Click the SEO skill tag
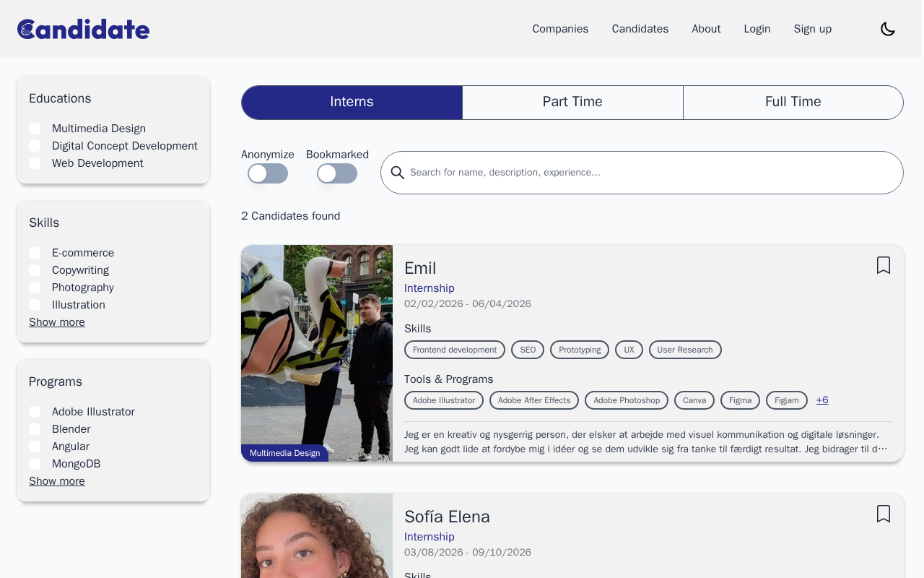The height and width of the screenshot is (578, 924). point(528,350)
